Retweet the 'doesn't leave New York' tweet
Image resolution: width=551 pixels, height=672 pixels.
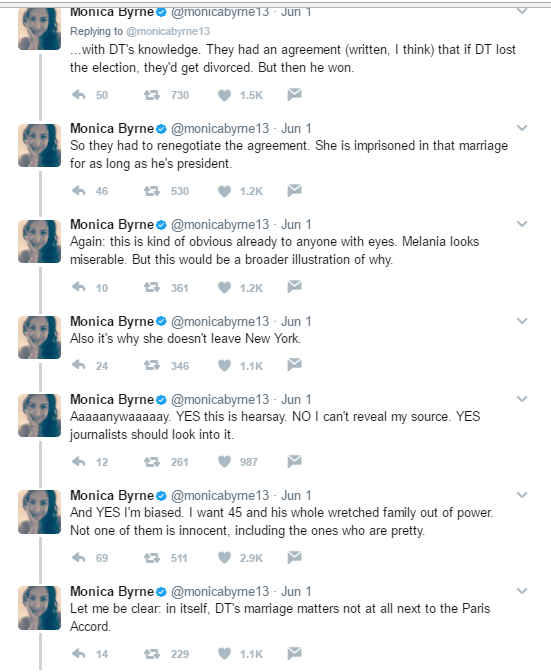click(x=152, y=365)
